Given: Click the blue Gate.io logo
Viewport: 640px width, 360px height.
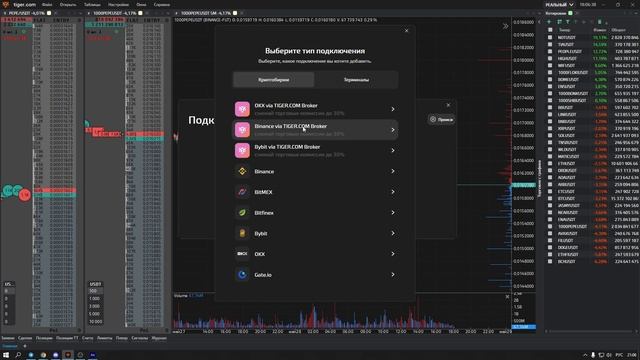Looking at the screenshot, I should pos(242,275).
